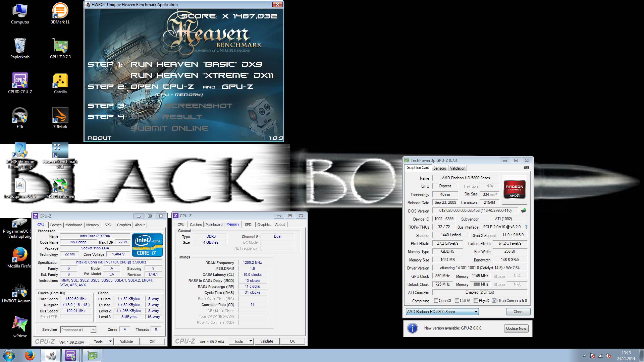This screenshot has height=362, width=644.
Task: Open the ProgammeOC Verknüpfung shortcut
Action: coord(17,228)
